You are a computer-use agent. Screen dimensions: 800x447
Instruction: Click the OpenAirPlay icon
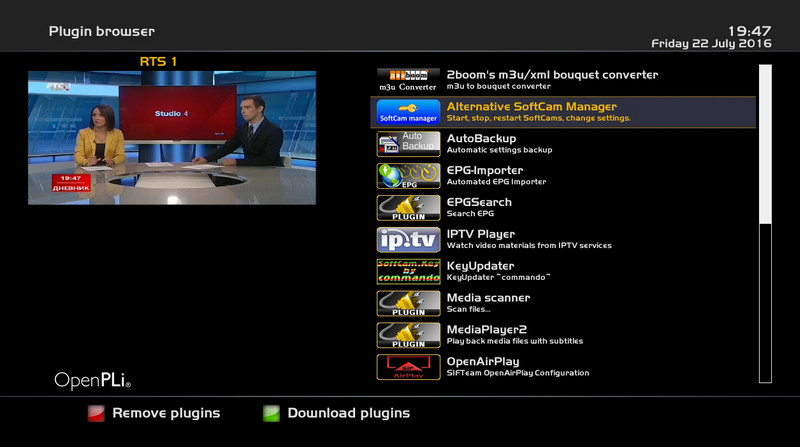408,367
